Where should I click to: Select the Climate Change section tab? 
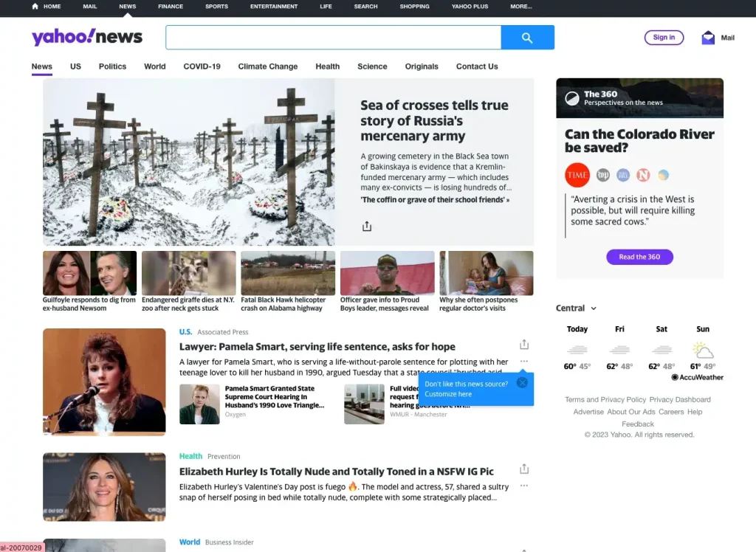(x=268, y=66)
